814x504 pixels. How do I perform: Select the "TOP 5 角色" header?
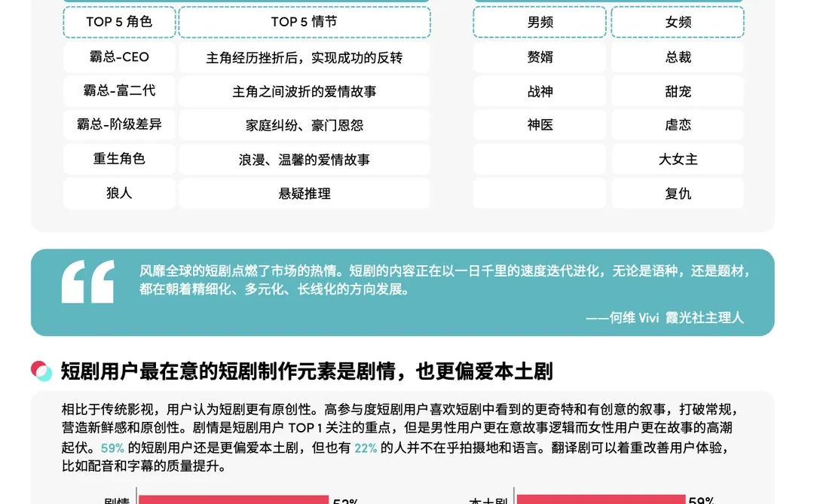[118, 22]
